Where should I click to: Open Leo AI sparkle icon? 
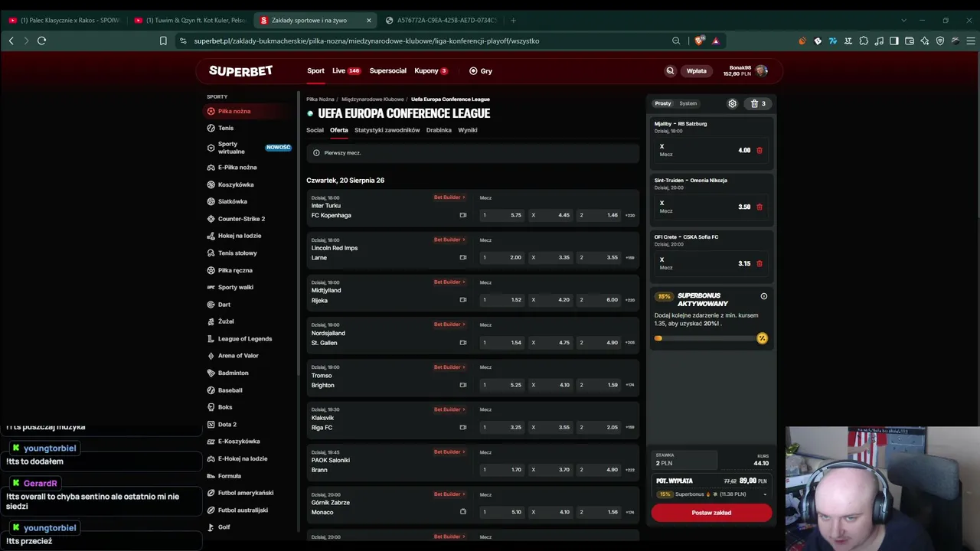pyautogui.click(x=925, y=41)
